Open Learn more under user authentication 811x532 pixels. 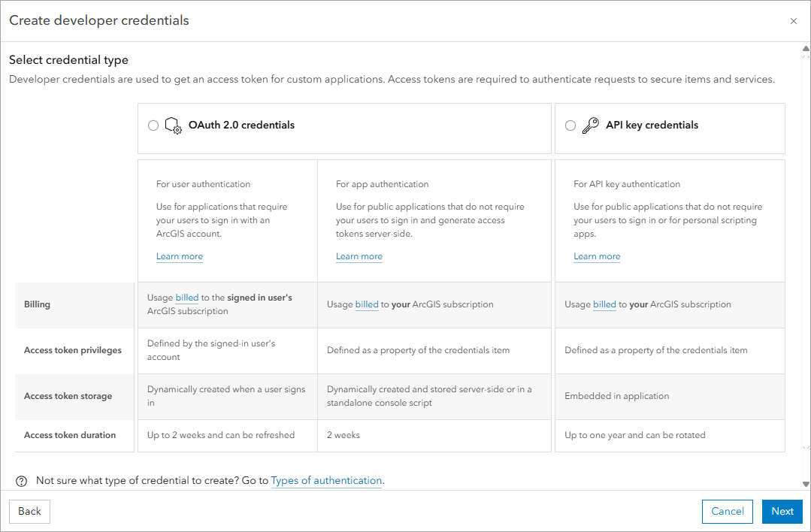[x=179, y=256]
